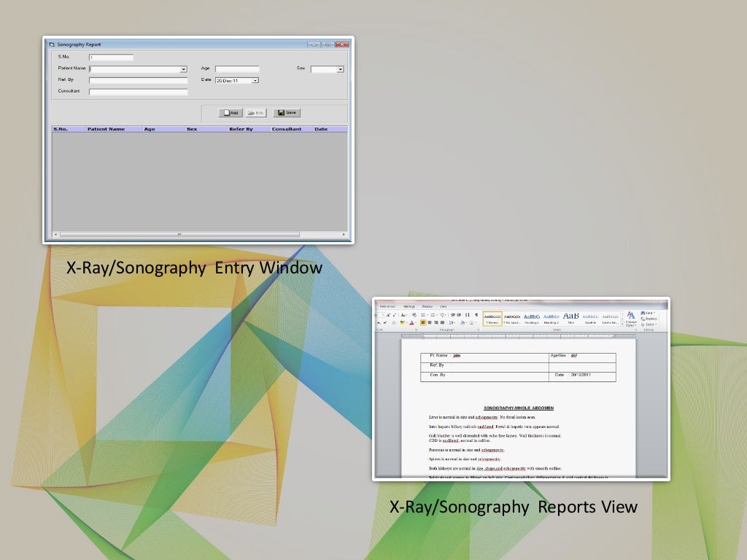Focus the S.No. input field
The image size is (747, 560).
(111, 57)
